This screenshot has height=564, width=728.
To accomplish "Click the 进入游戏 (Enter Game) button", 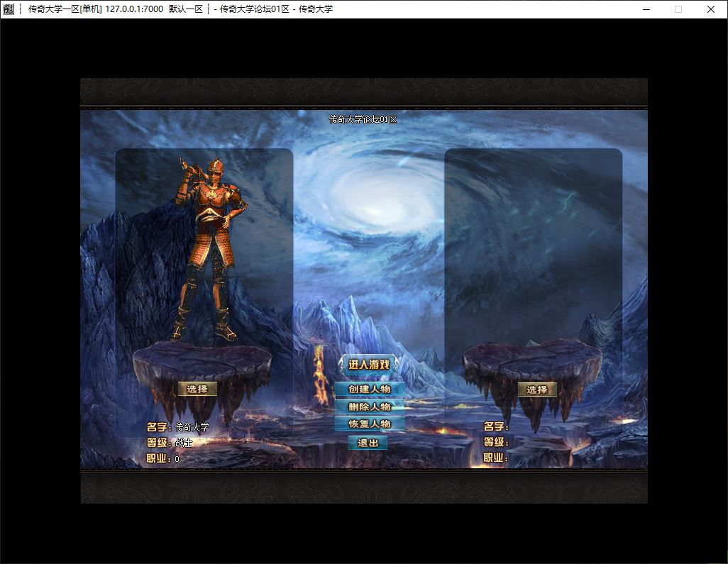I will point(369,365).
